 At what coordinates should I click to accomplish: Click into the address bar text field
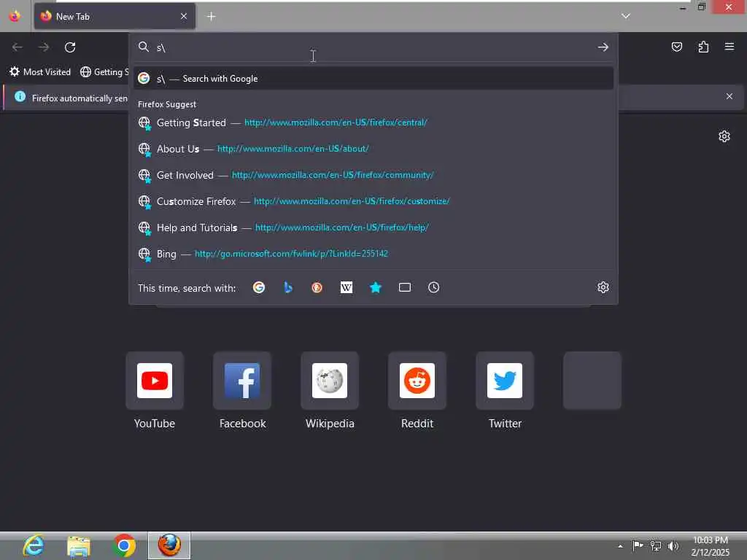(374, 47)
